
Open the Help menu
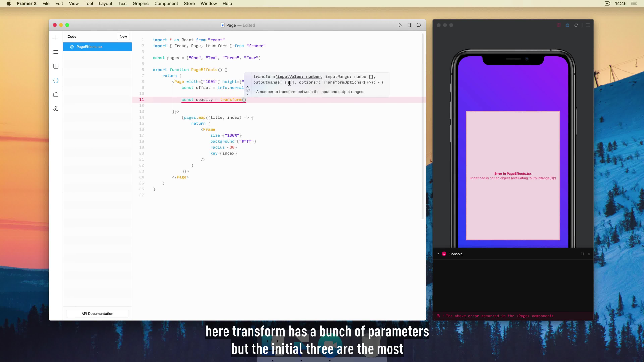click(x=227, y=4)
